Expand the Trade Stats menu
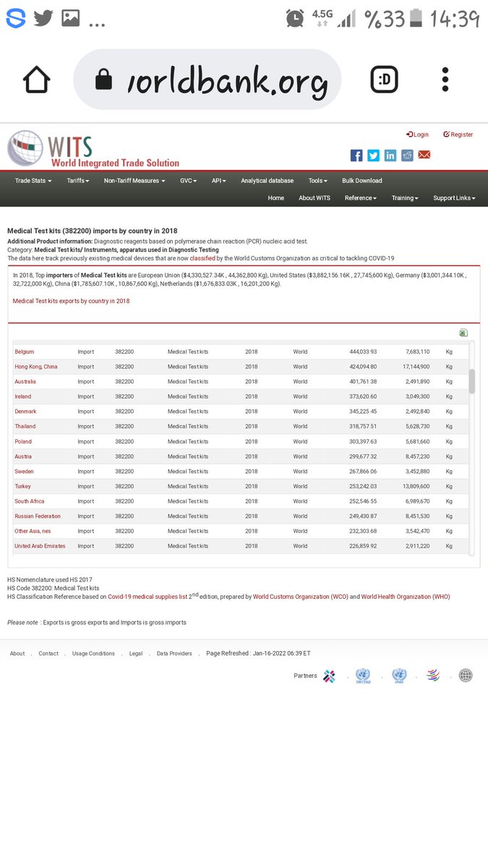The height and width of the screenshot is (868, 488). point(33,181)
